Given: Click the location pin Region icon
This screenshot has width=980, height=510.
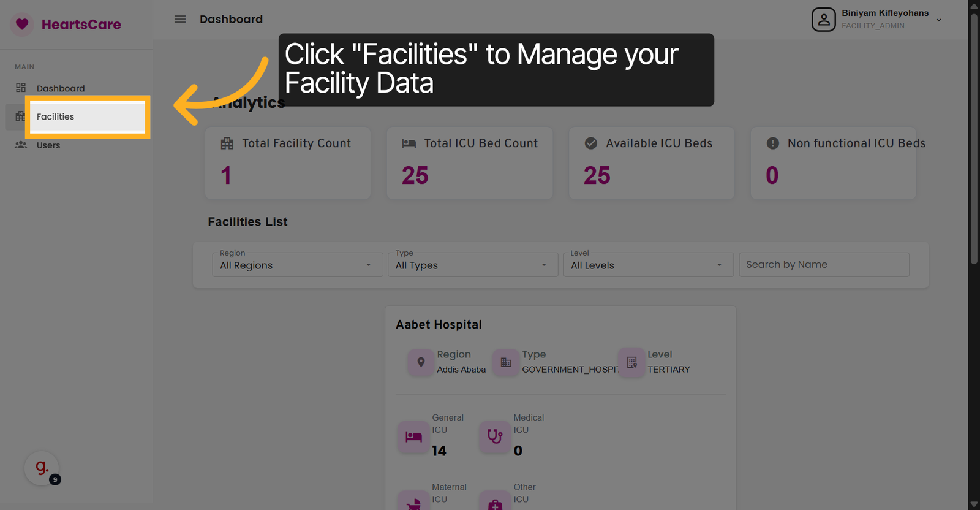Looking at the screenshot, I should (421, 362).
